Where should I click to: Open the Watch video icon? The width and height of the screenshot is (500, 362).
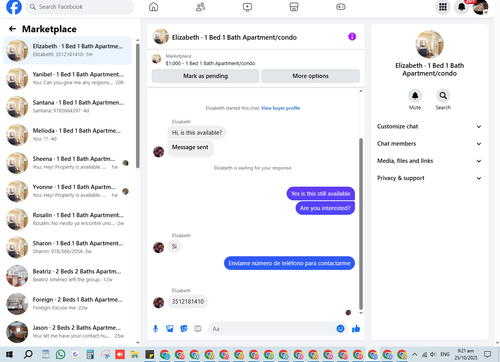tap(247, 7)
